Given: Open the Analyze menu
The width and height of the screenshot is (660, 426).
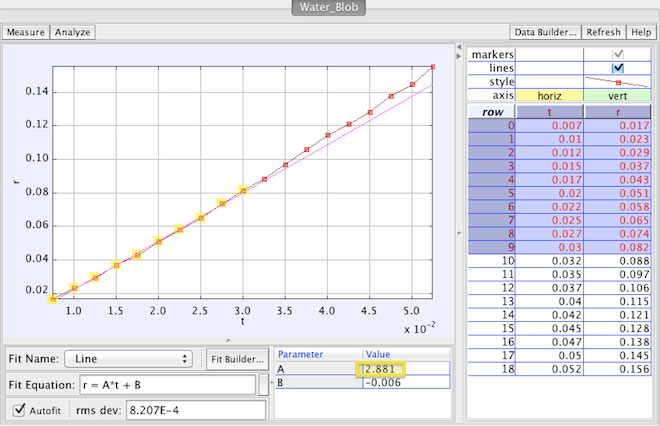Looking at the screenshot, I should 72,32.
